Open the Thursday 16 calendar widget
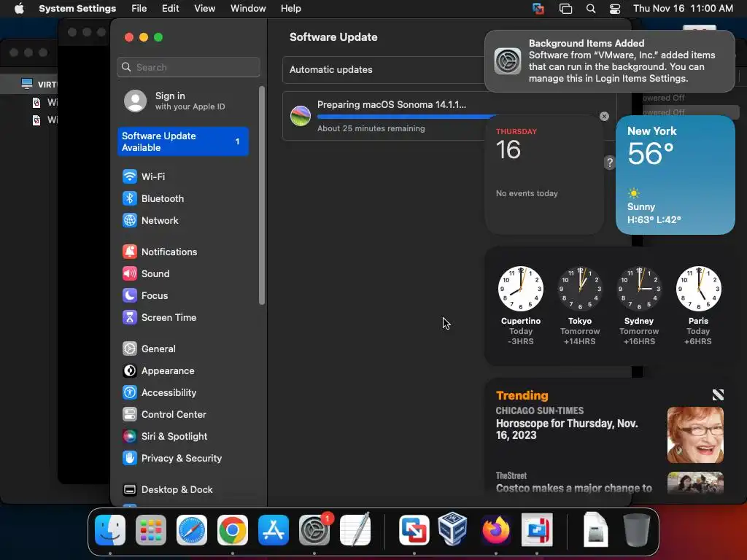 pos(544,175)
